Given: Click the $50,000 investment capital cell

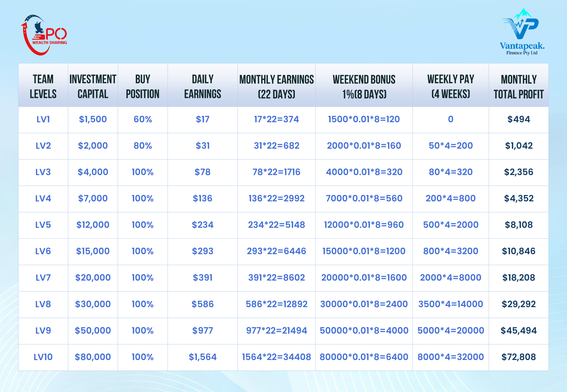Looking at the screenshot, I should 93,331.
